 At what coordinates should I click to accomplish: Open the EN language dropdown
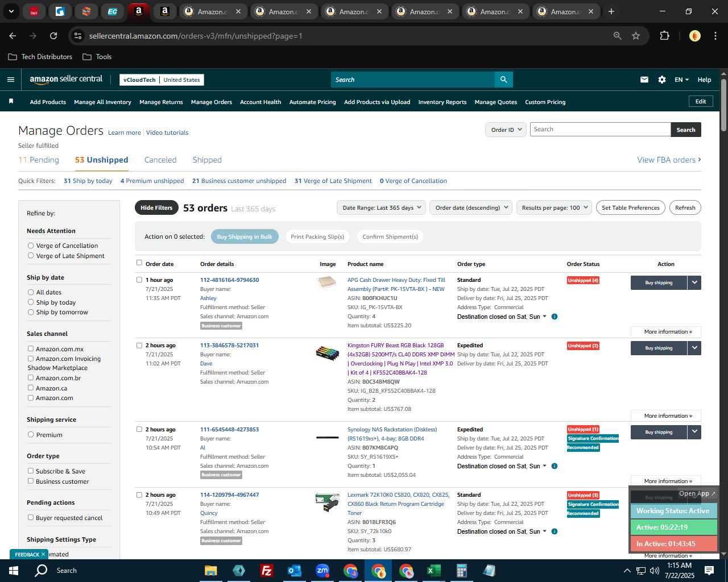(x=681, y=80)
